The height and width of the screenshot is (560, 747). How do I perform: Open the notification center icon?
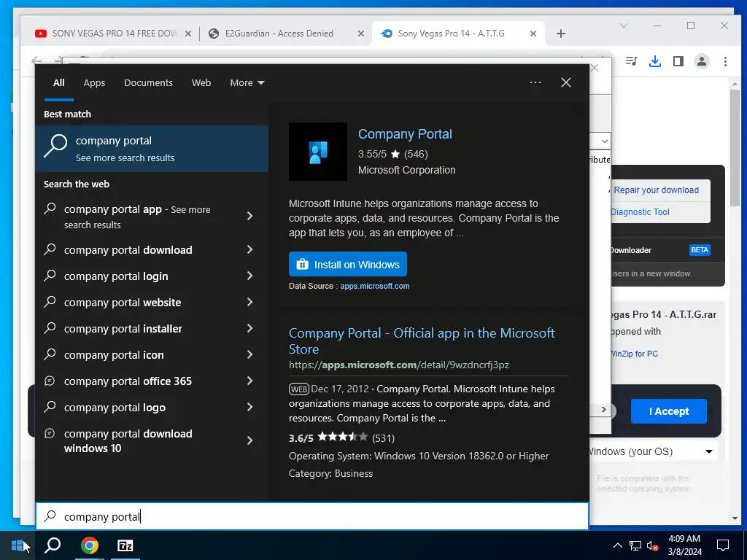723,545
